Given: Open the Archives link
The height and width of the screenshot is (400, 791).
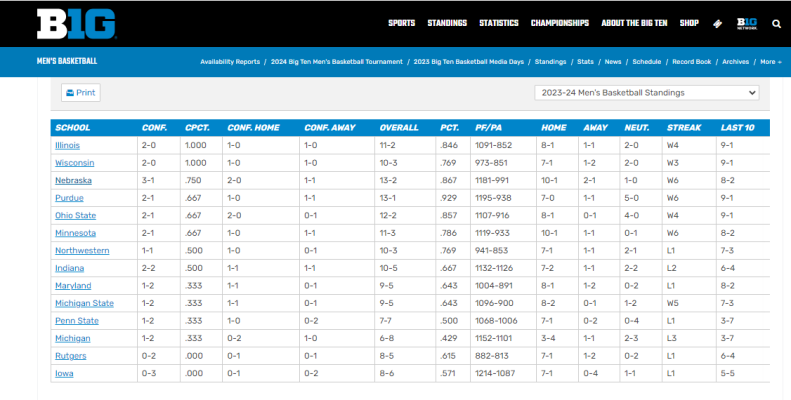Looking at the screenshot, I should click(736, 62).
